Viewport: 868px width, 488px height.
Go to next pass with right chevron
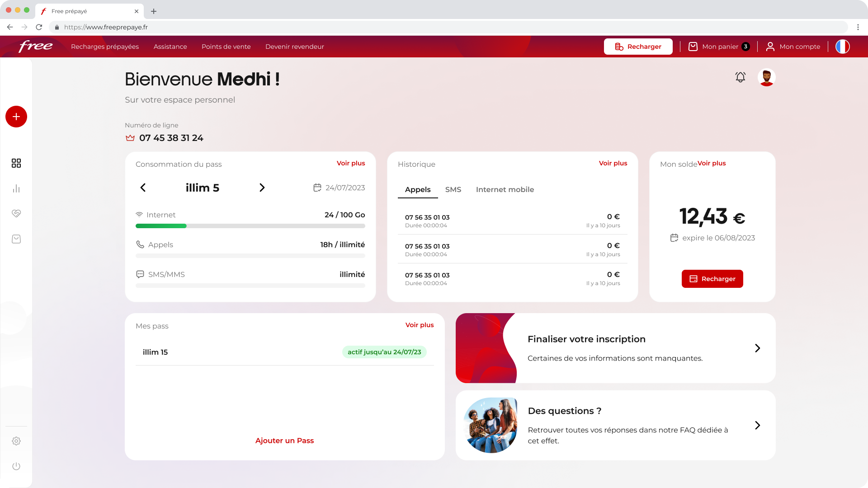(262, 188)
